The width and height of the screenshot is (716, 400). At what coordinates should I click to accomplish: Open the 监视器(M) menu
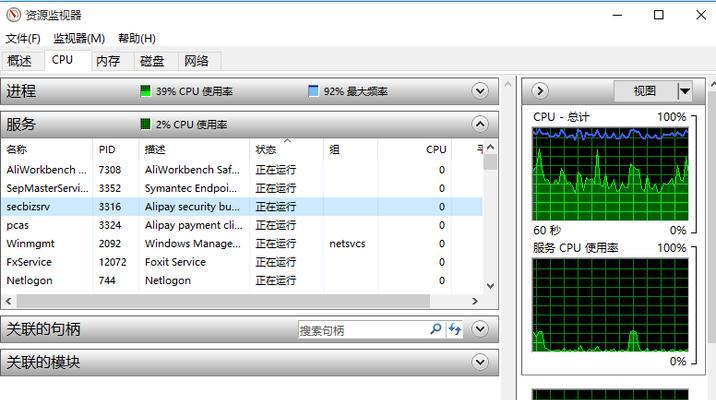click(x=79, y=38)
